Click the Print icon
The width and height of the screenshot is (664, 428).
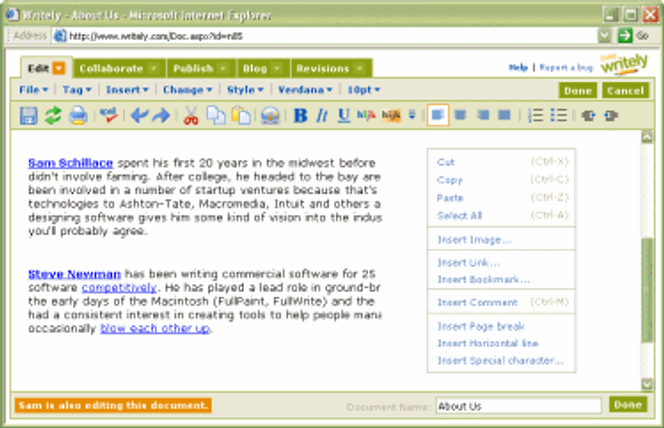(x=78, y=116)
